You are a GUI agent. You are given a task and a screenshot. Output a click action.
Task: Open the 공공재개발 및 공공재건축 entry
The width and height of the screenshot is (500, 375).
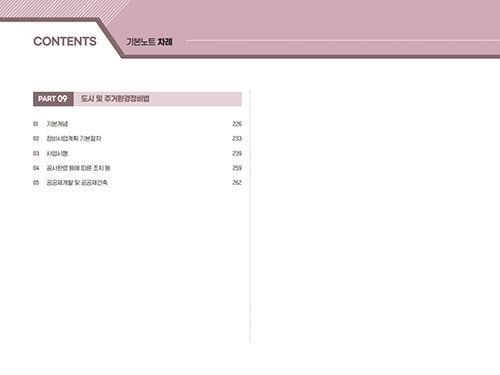tap(77, 183)
